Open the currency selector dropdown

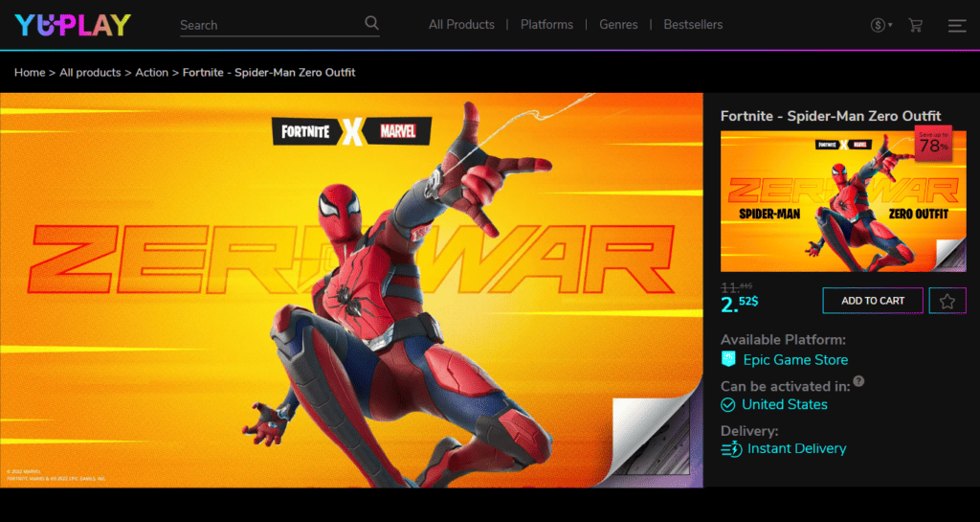(x=881, y=25)
